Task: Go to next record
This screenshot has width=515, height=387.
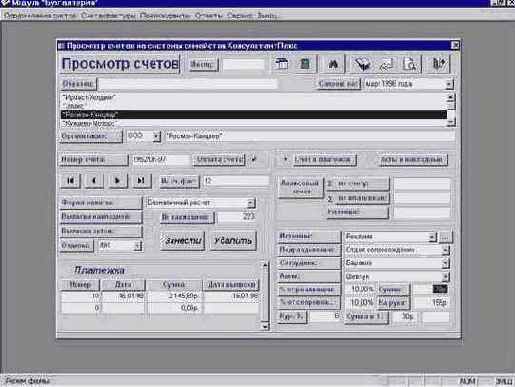Action: point(117,180)
